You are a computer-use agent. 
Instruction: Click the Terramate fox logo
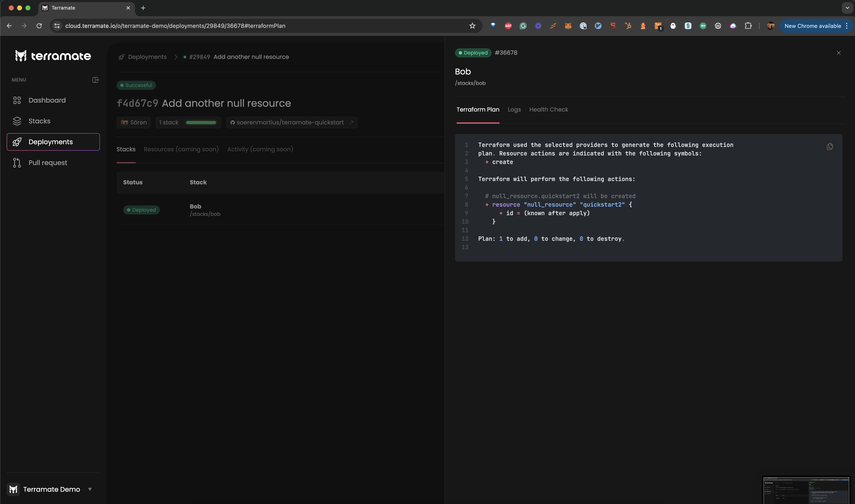(20, 55)
